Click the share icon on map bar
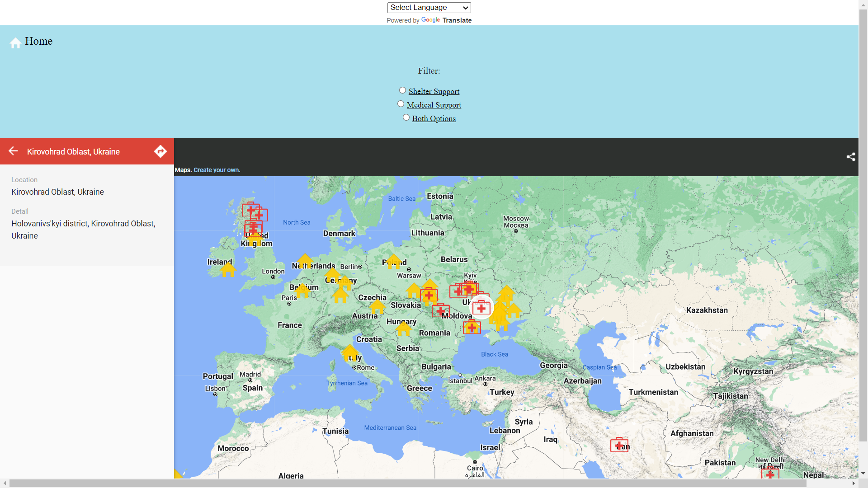Viewport: 868px width, 488px height. [x=850, y=157]
